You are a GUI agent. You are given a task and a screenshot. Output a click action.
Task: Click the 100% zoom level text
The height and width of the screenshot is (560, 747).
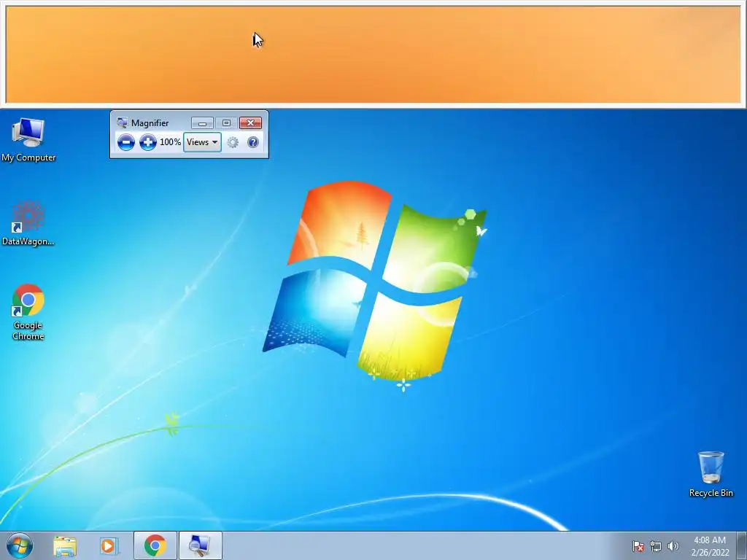(170, 142)
